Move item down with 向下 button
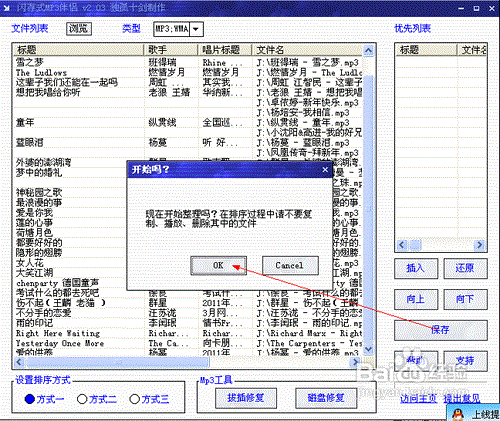The image size is (500, 421). [465, 299]
